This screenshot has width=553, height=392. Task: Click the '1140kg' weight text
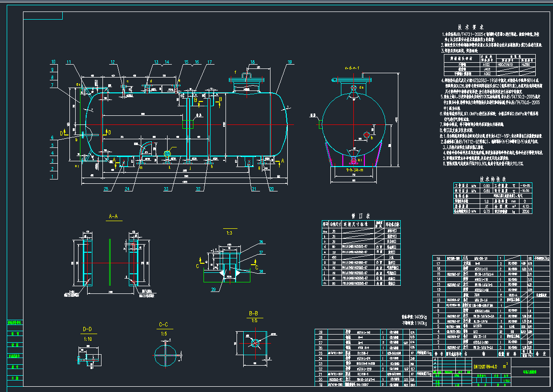pos(420,323)
